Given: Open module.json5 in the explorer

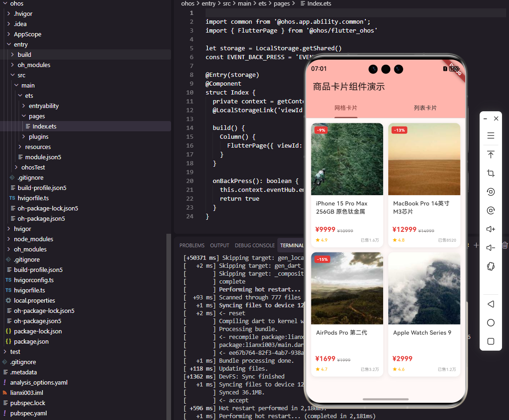Looking at the screenshot, I should (x=43, y=157).
